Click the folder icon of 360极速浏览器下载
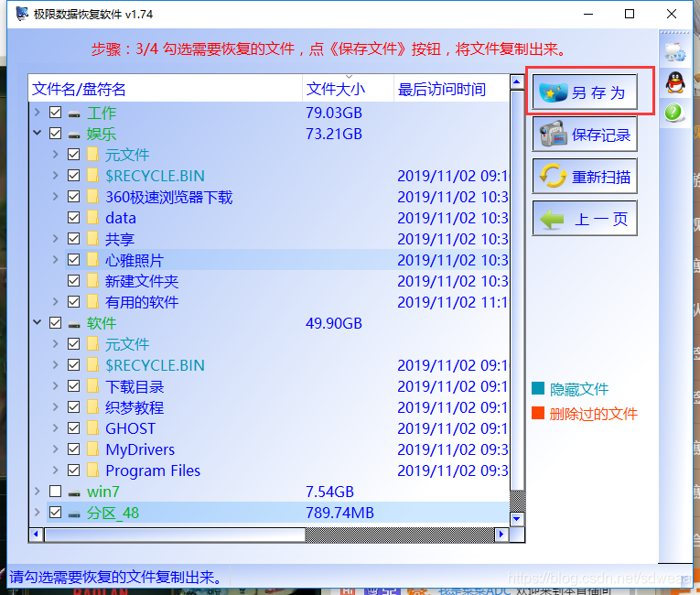 click(x=92, y=197)
